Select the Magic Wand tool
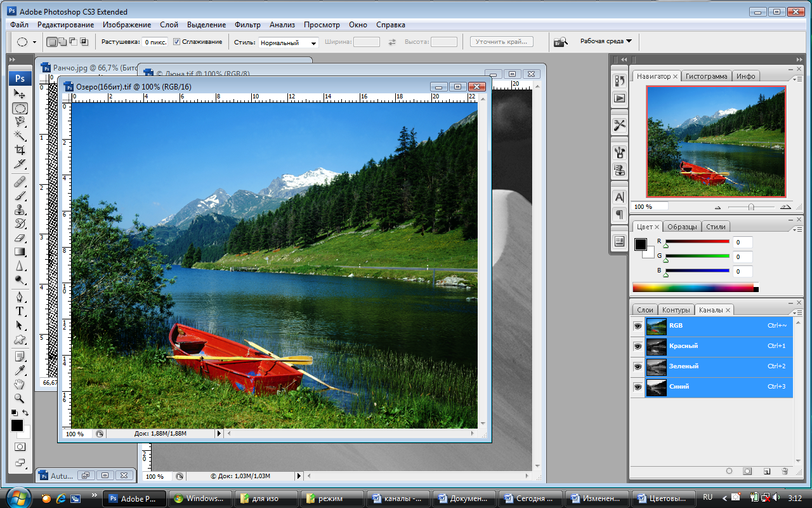The width and height of the screenshot is (812, 508). (20, 136)
